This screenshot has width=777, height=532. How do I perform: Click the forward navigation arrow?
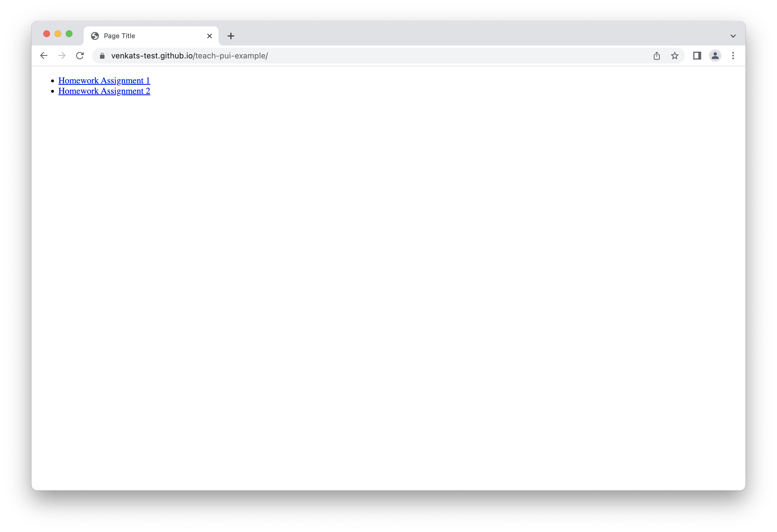[62, 56]
